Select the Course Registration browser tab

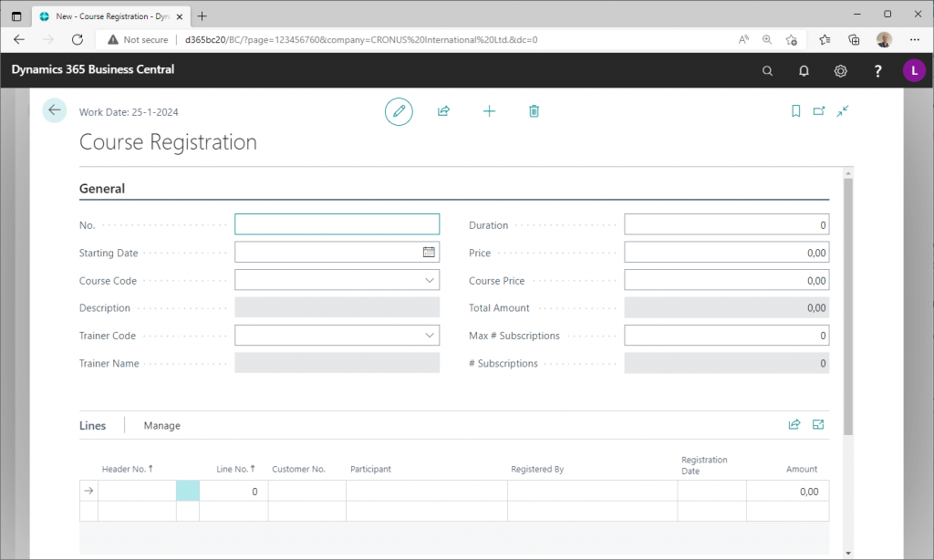click(x=110, y=16)
